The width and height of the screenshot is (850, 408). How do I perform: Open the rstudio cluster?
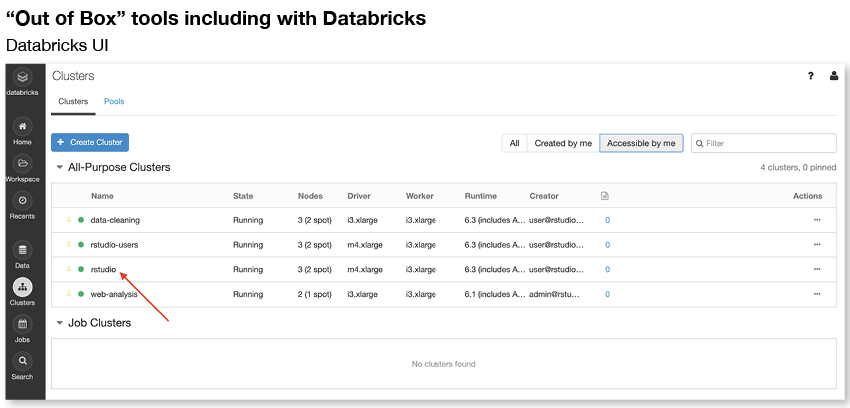[x=104, y=269]
